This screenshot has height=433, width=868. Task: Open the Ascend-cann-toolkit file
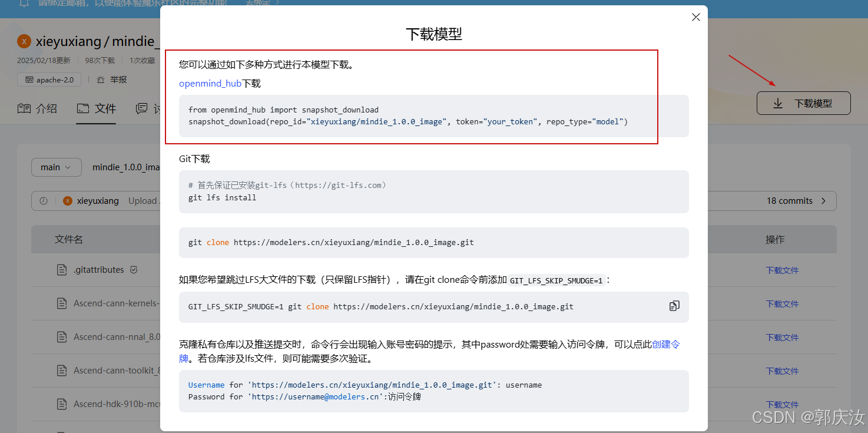coord(117,371)
